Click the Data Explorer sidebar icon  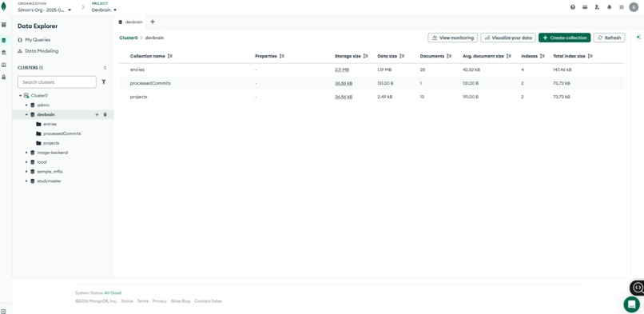[4, 40]
